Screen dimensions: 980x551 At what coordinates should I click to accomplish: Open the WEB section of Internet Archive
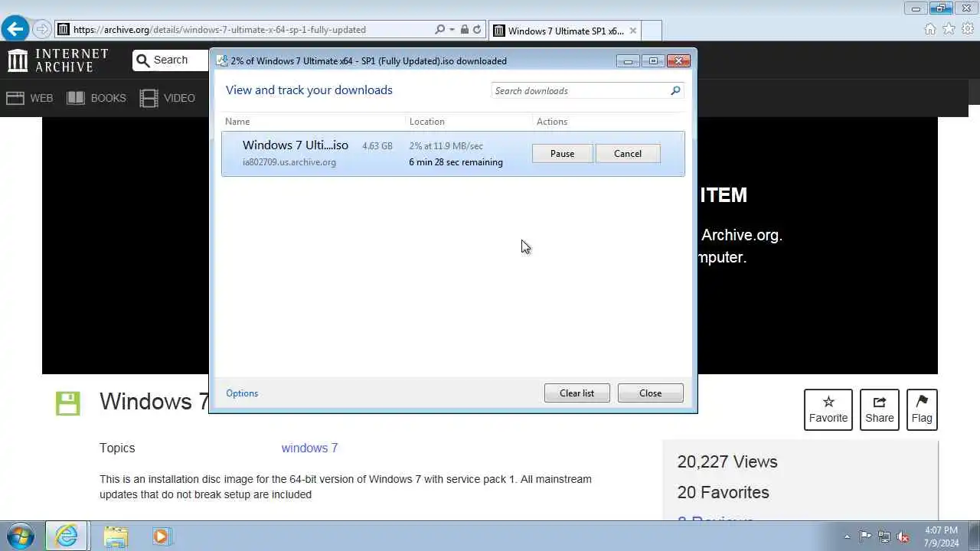[x=30, y=98]
